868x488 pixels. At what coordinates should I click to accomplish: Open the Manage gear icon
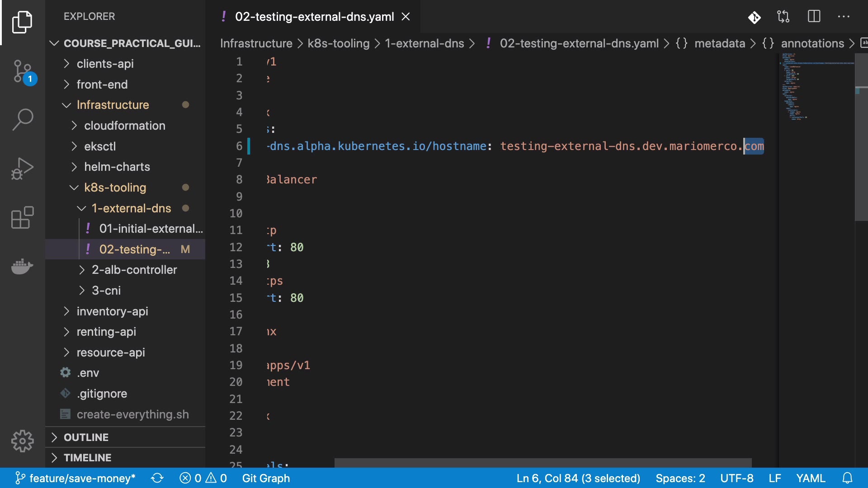(x=23, y=441)
